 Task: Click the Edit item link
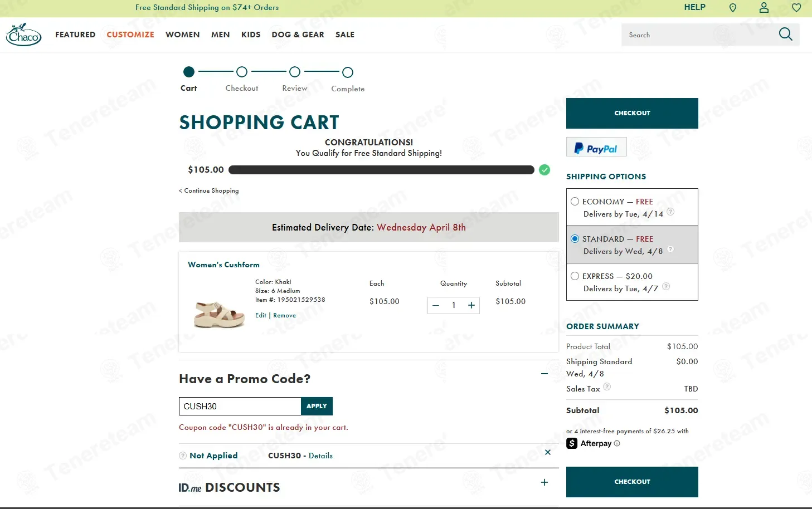tap(261, 315)
